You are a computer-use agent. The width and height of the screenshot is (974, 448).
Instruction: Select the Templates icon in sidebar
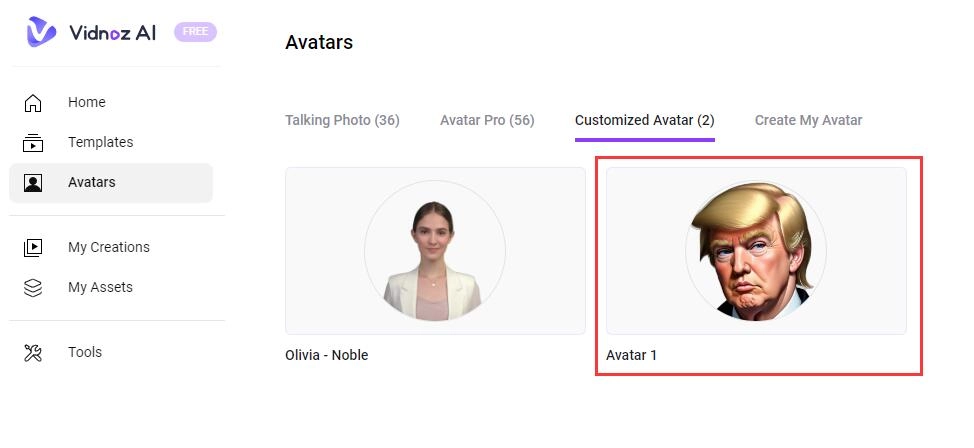point(33,143)
